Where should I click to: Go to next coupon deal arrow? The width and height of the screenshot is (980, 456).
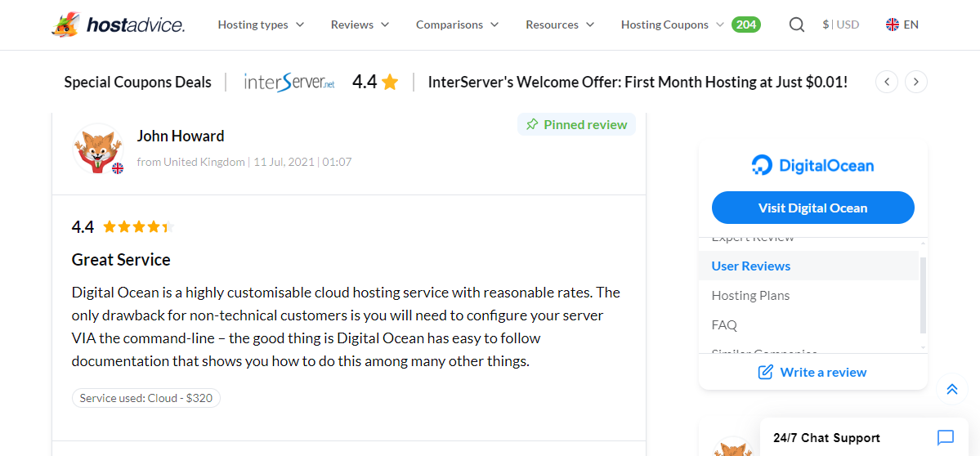pyautogui.click(x=916, y=82)
